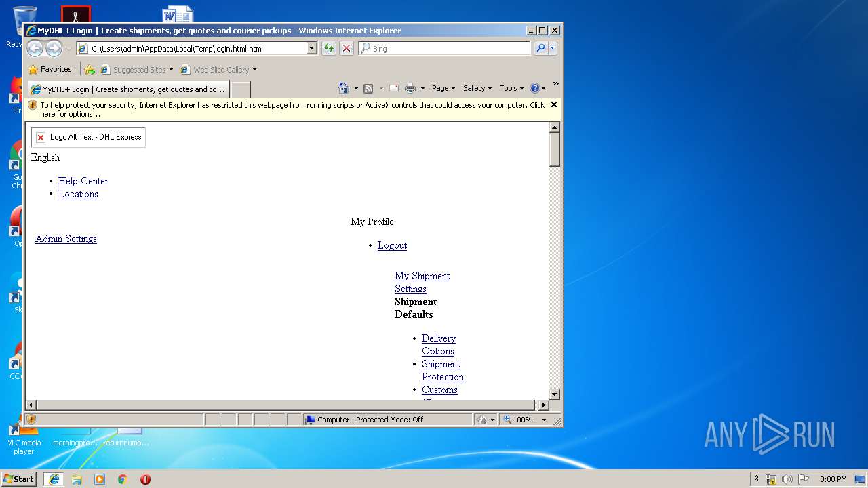The width and height of the screenshot is (868, 488).
Task: Click the Logout link
Action: point(392,245)
